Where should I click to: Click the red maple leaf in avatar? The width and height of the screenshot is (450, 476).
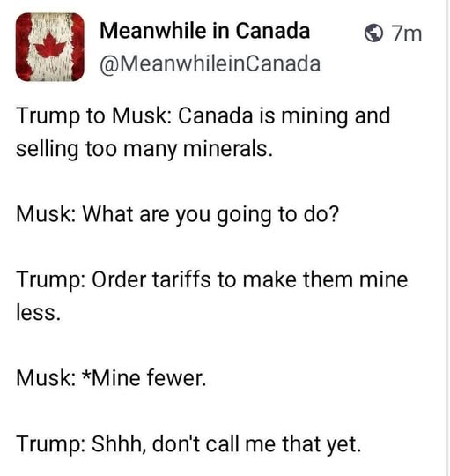[x=49, y=45]
